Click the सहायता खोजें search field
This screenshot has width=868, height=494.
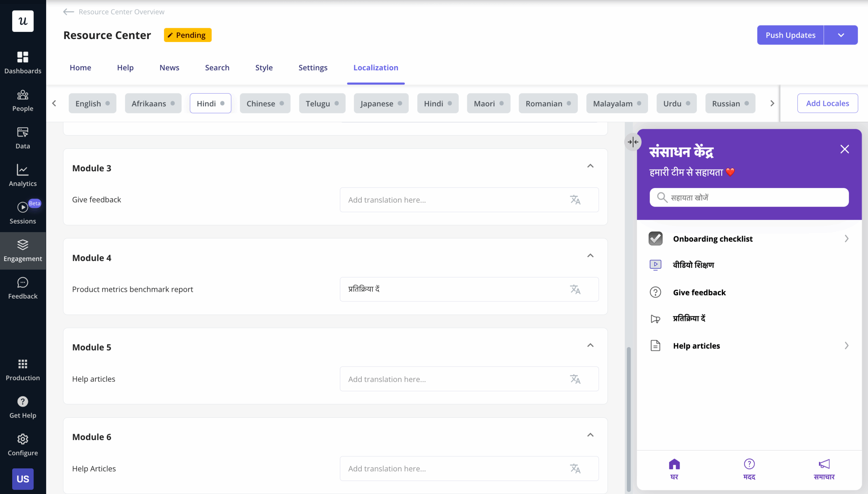click(x=749, y=197)
